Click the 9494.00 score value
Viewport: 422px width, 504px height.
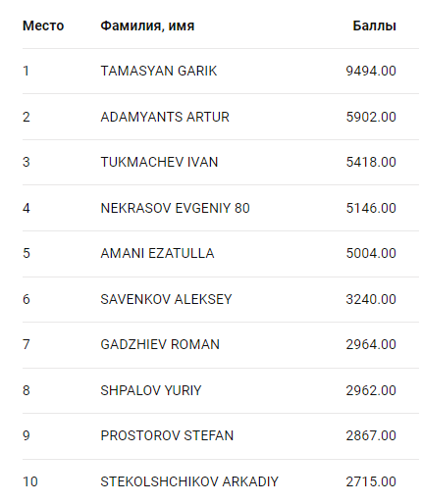(371, 71)
